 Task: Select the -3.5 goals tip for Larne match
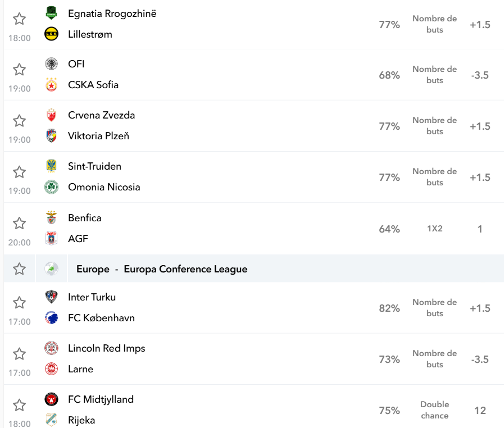480,359
